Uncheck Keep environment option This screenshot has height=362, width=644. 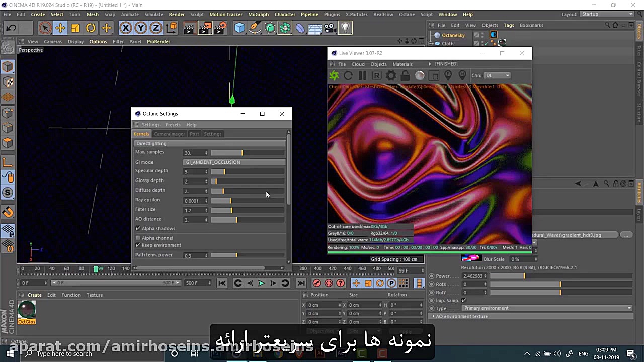(138, 245)
